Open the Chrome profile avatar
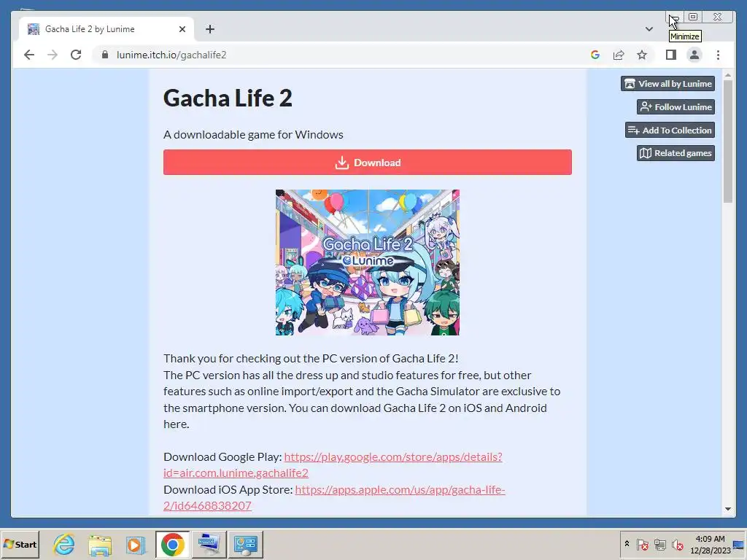The height and width of the screenshot is (560, 747). (694, 55)
